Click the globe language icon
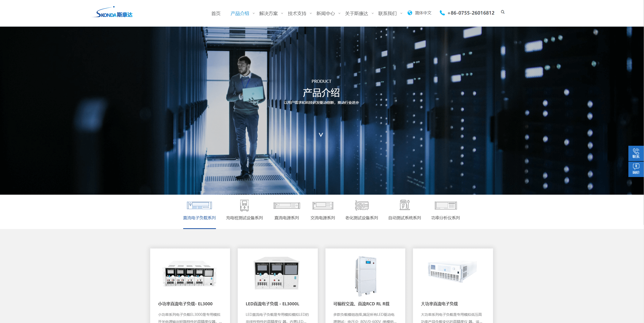Viewport: 644px width, 323px height. [x=410, y=13]
